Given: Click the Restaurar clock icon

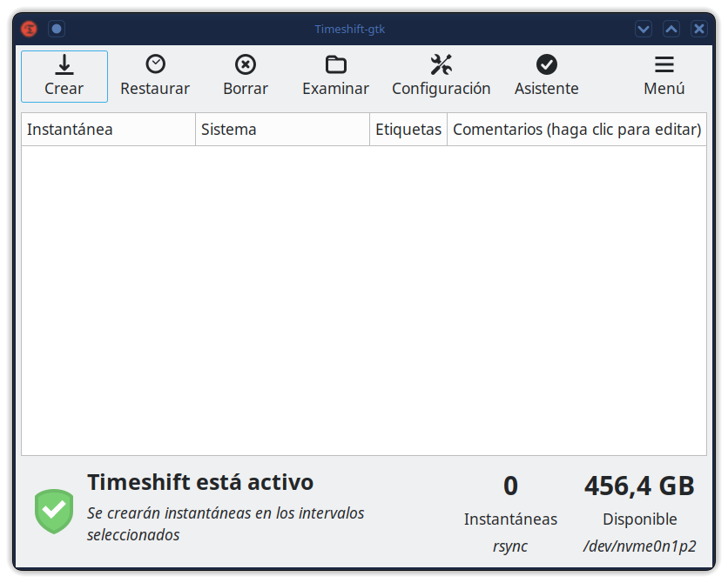Looking at the screenshot, I should pyautogui.click(x=155, y=64).
